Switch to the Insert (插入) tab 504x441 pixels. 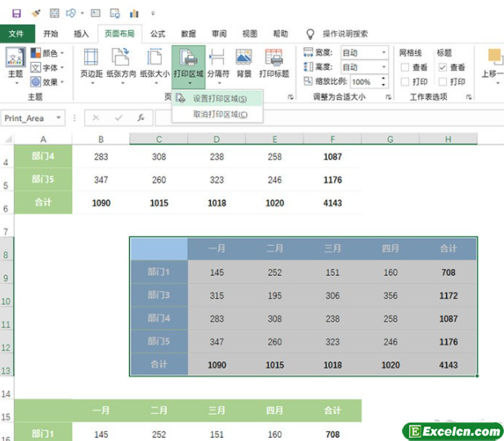coord(81,33)
